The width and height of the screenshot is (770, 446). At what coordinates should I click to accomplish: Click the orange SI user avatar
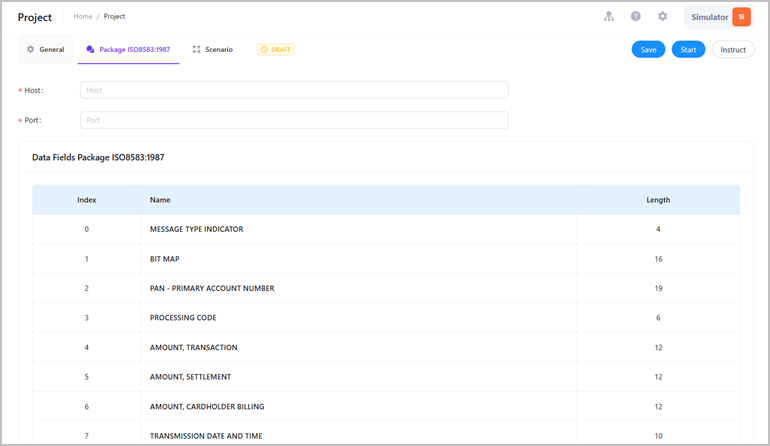[742, 17]
